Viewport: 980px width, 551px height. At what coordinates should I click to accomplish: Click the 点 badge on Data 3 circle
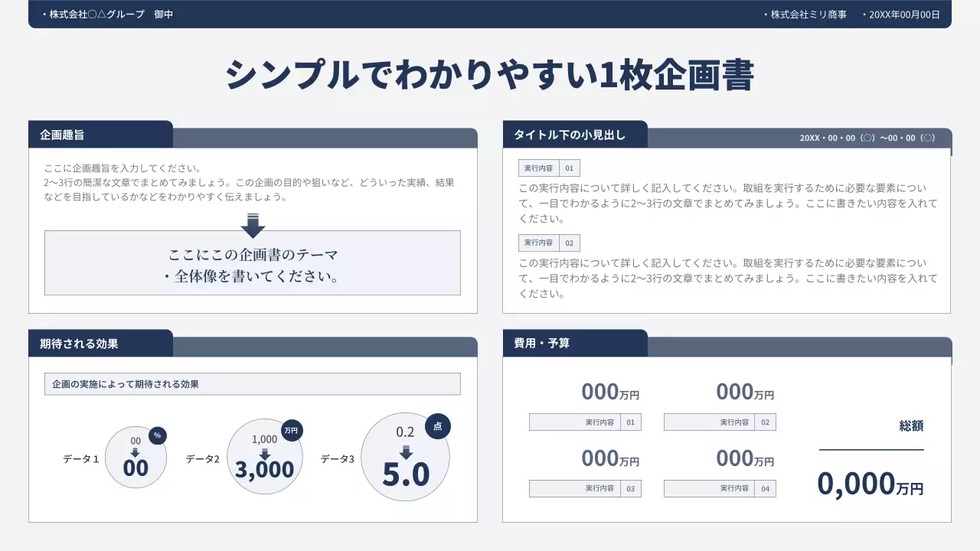(x=437, y=426)
